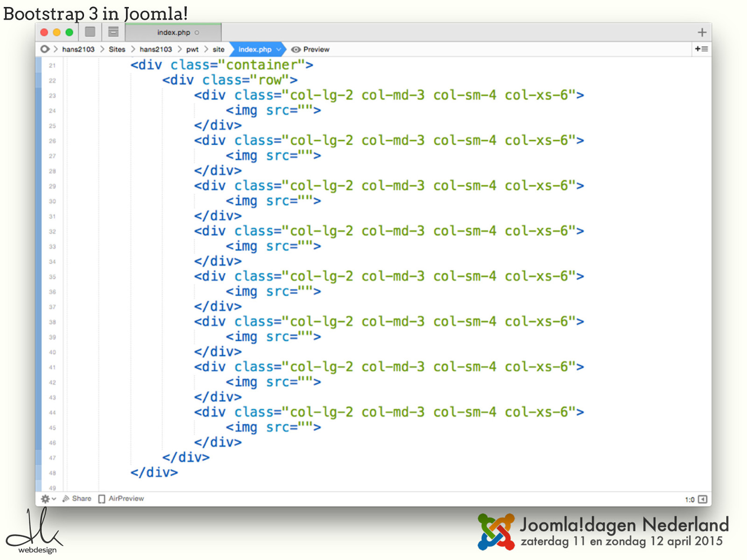
Task: Toggle the sidebar panel icon
Action: (90, 32)
